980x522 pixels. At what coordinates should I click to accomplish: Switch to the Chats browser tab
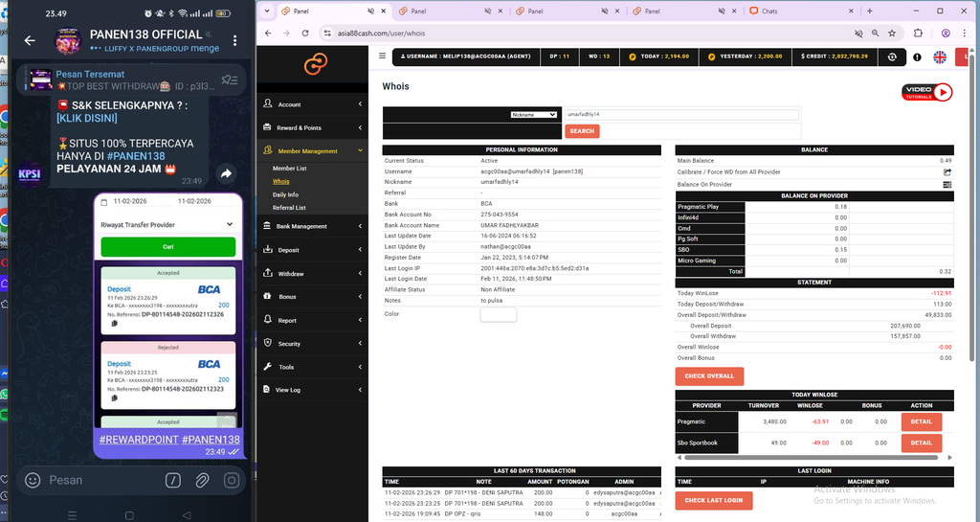[x=802, y=11]
